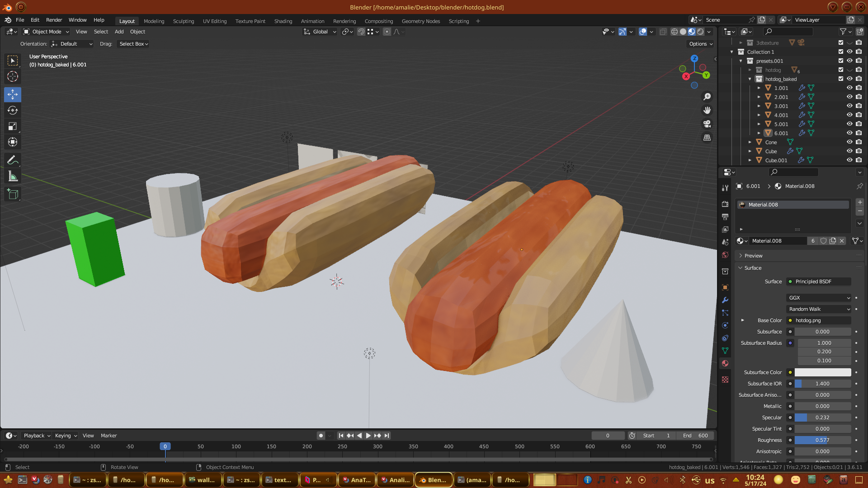Click the Options button in viewport header
Viewport: 868px width, 488px height.
tap(700, 44)
